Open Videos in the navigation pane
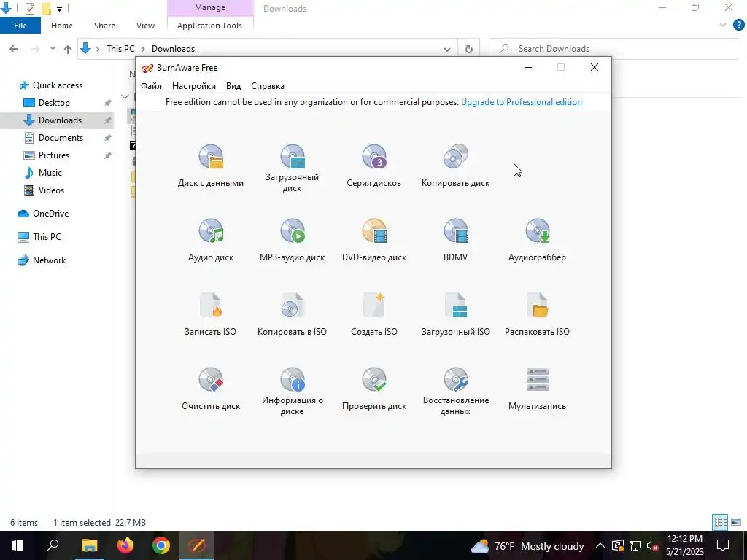 click(51, 190)
